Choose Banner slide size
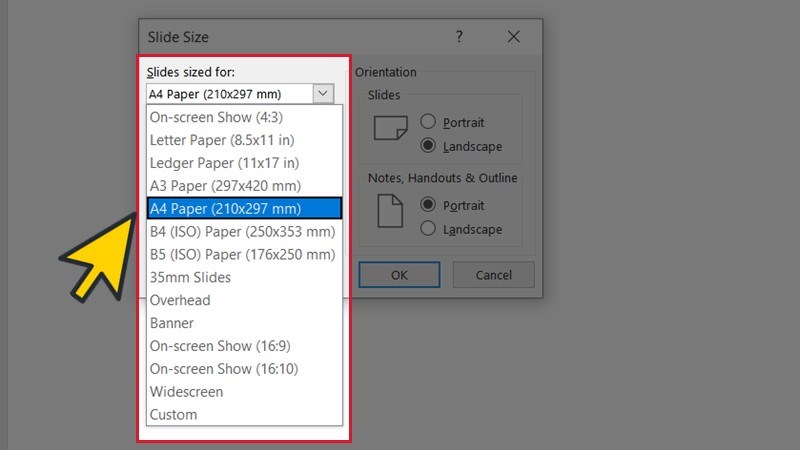800x450 pixels. [244, 323]
